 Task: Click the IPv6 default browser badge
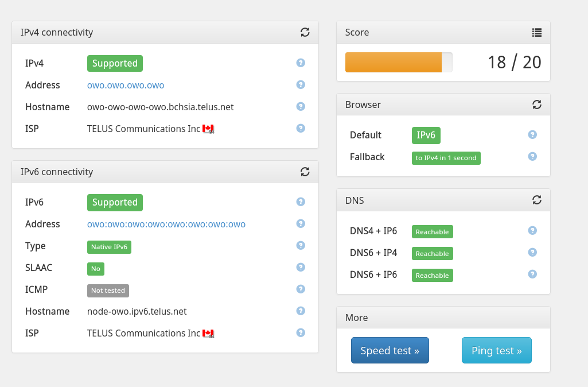[426, 135]
